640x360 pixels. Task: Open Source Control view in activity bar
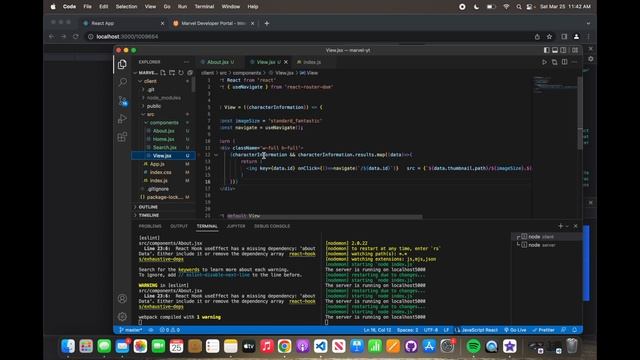coord(122,100)
